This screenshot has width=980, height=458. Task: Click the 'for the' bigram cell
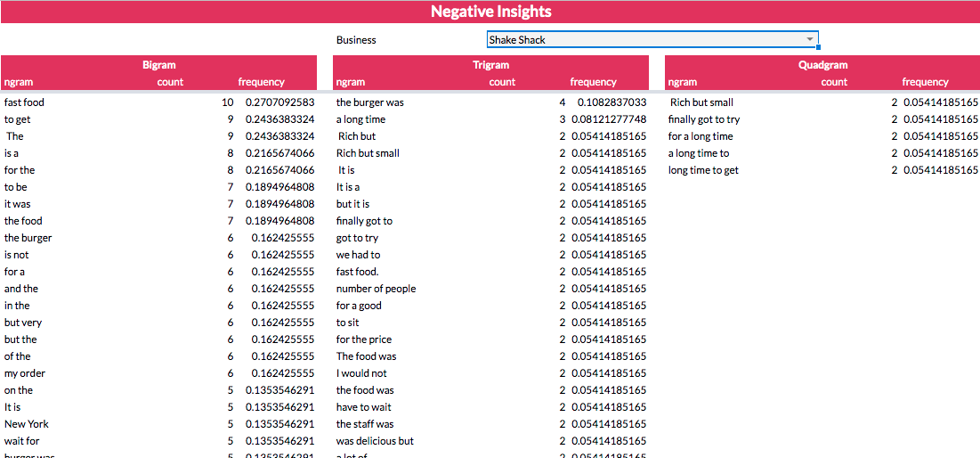point(20,170)
